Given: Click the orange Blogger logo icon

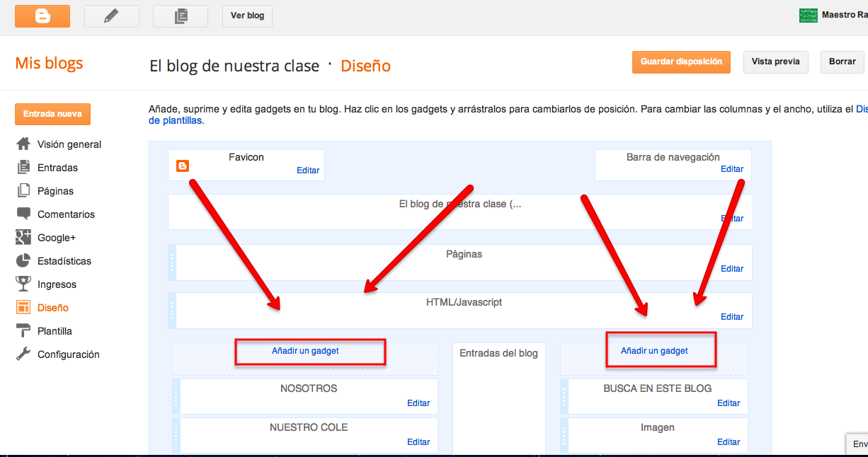Looking at the screenshot, I should (x=42, y=16).
